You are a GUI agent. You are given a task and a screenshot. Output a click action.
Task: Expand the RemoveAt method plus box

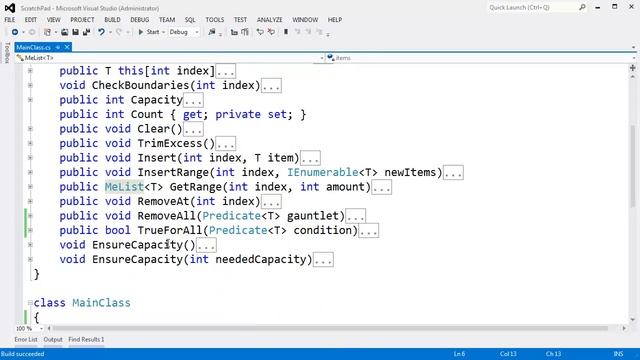[x=30, y=201]
